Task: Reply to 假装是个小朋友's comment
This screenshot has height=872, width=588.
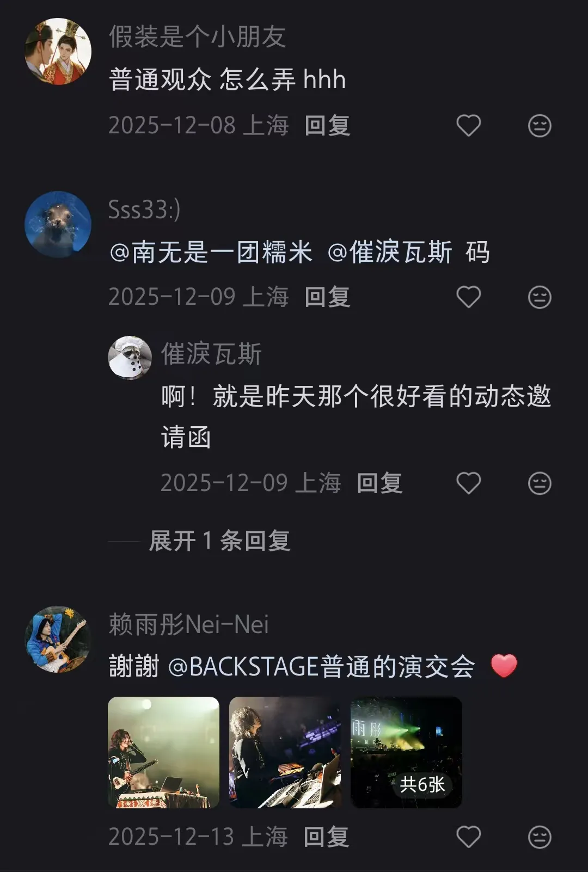Action: pos(327,126)
